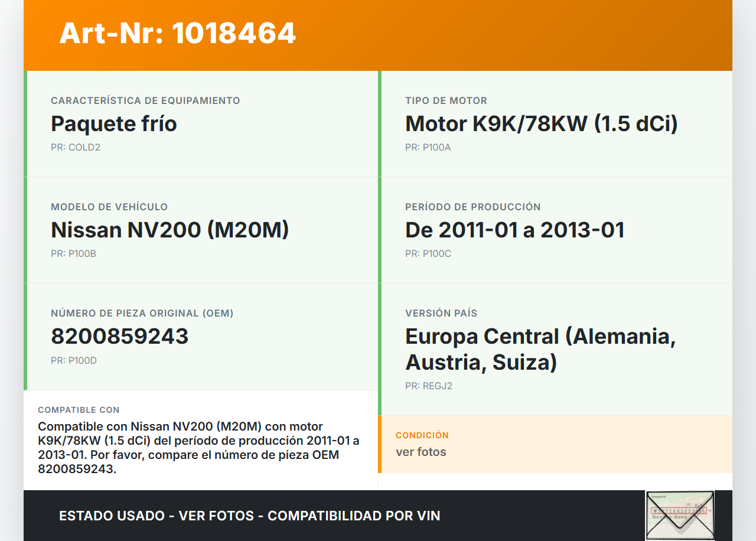This screenshot has height=541, width=756.
Task: Click the production period 'De 2011-01 a 2013-01'
Action: point(514,230)
